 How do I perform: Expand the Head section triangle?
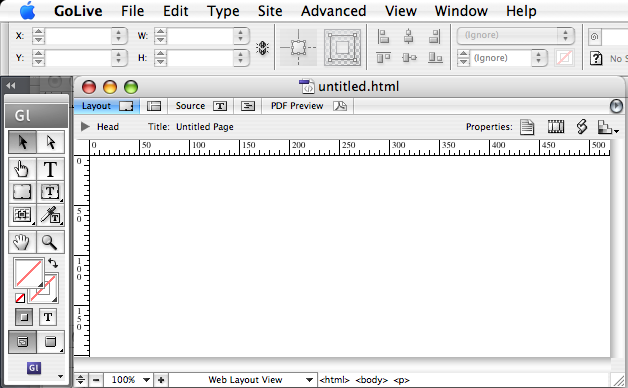click(85, 127)
